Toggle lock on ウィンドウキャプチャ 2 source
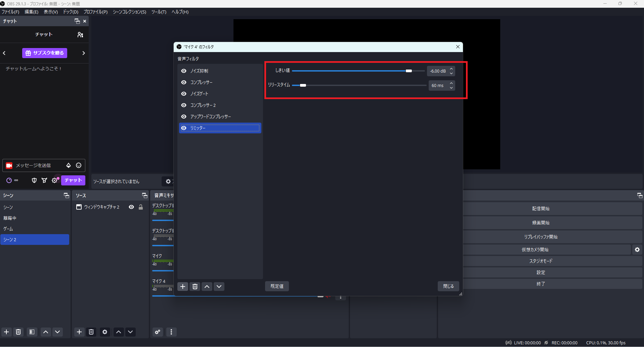Image resolution: width=644 pixels, height=347 pixels. click(x=141, y=207)
